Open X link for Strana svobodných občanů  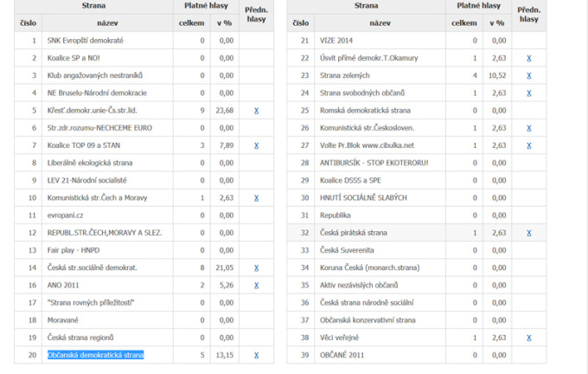[529, 93]
